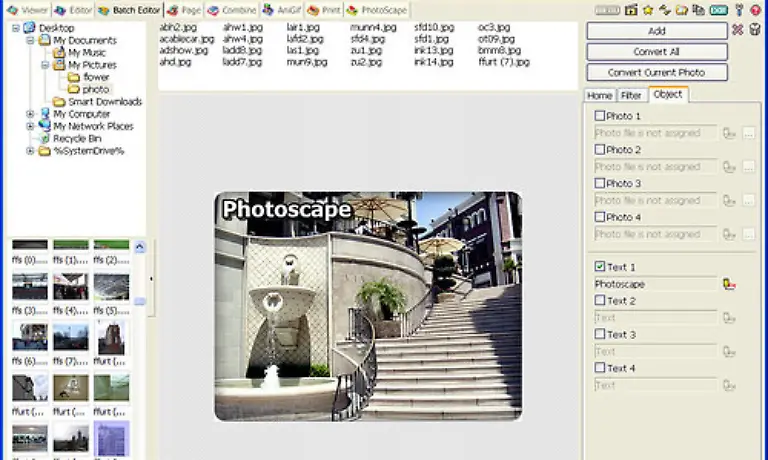Expand the My Network Places node
768x460 pixels.
click(30, 126)
